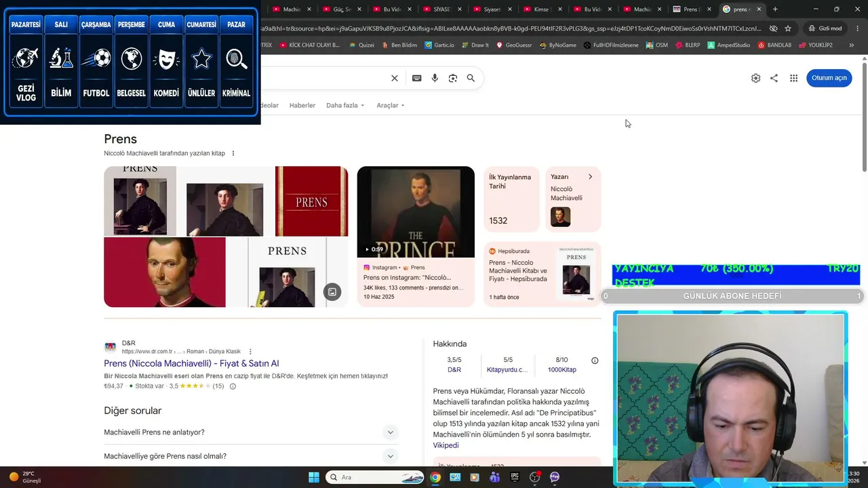Bookmark this page with the star icon

tap(788, 28)
